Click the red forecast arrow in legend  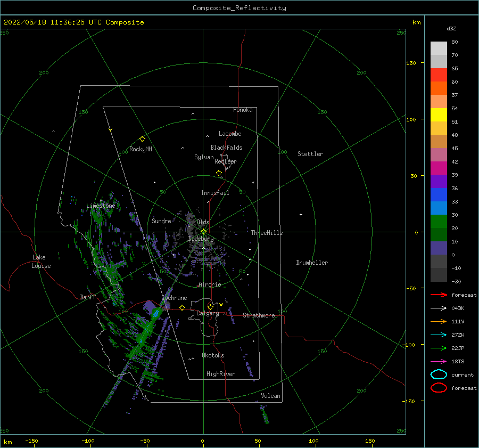point(439,295)
